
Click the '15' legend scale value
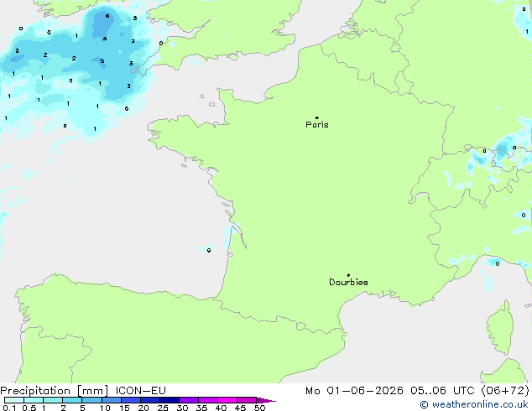tap(124, 408)
